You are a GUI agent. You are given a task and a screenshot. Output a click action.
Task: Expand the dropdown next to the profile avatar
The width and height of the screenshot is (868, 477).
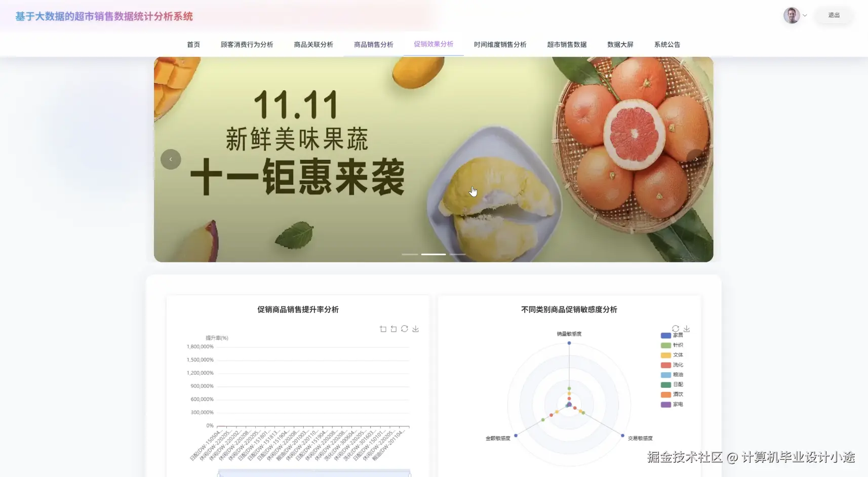(x=804, y=15)
